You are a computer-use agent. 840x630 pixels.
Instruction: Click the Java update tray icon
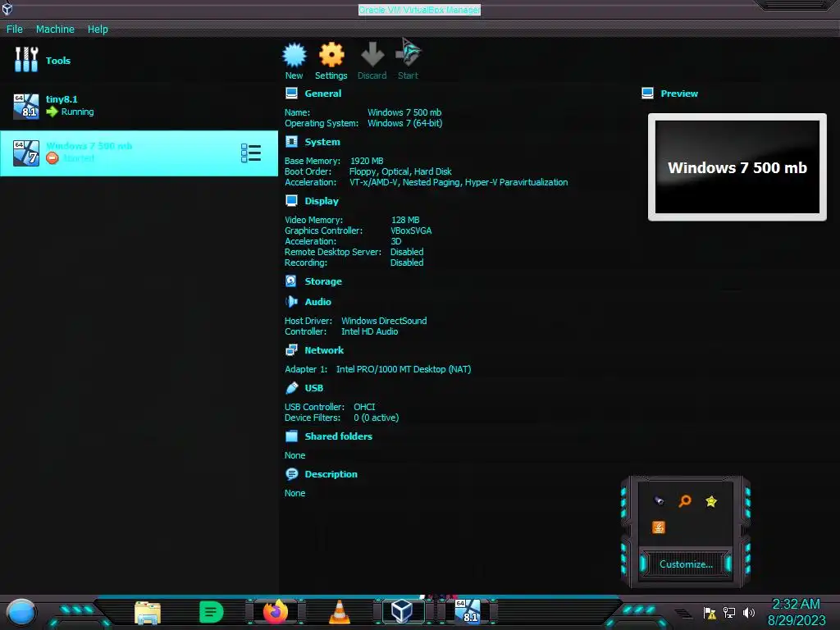tap(659, 527)
